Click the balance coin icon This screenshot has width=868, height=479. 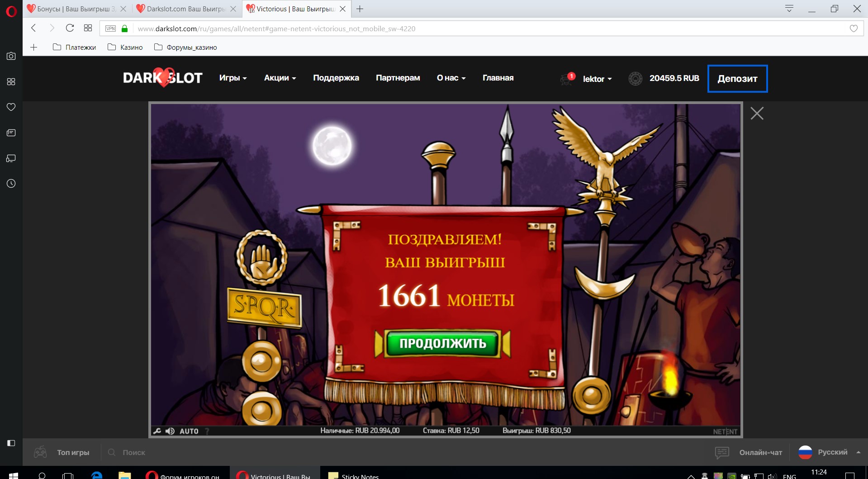pyautogui.click(x=636, y=79)
